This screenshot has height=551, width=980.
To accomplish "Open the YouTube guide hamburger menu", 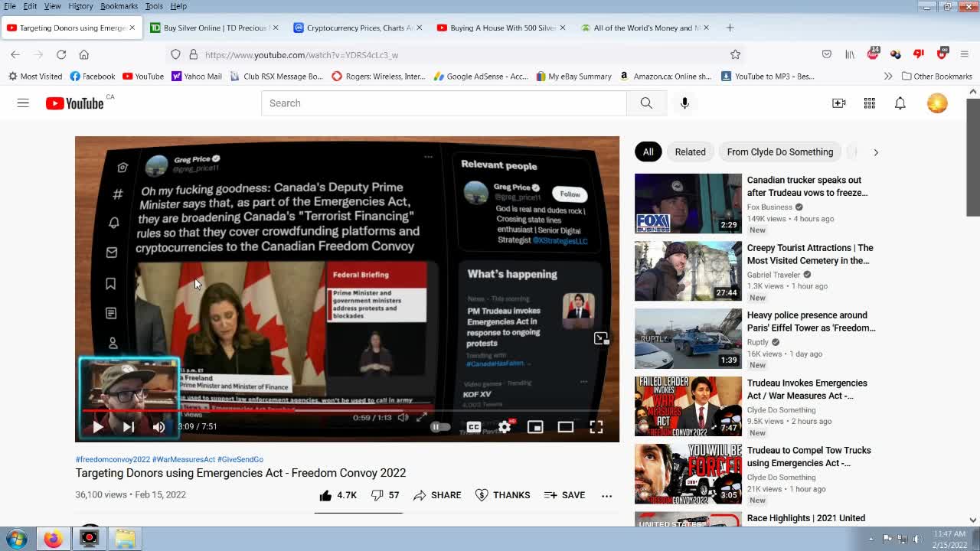I will click(23, 103).
